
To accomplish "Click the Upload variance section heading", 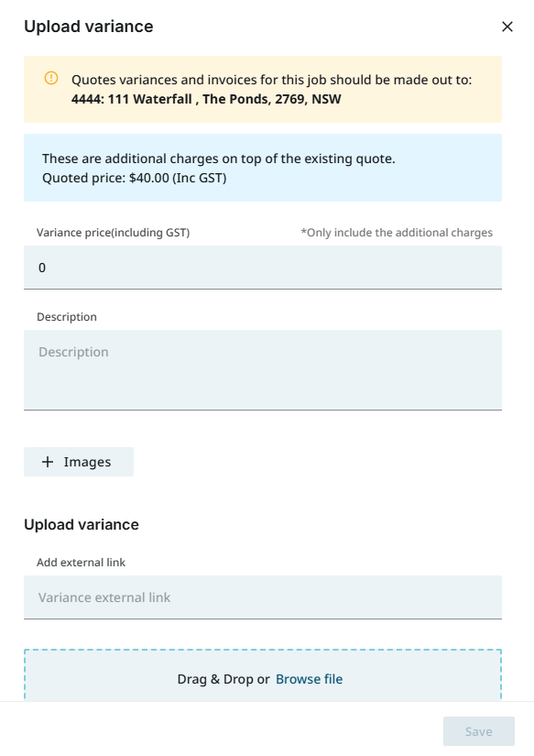I will click(82, 524).
